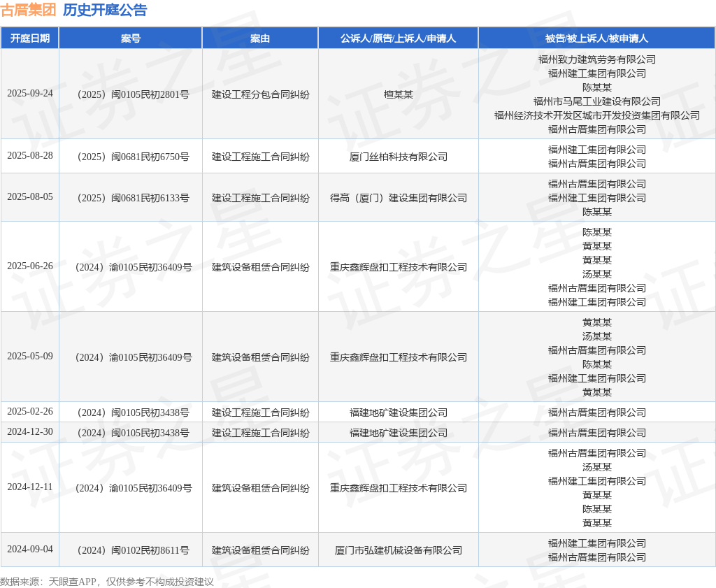Click 建设工程分包合同纠纷 cell
716x588 pixels.
260,94
